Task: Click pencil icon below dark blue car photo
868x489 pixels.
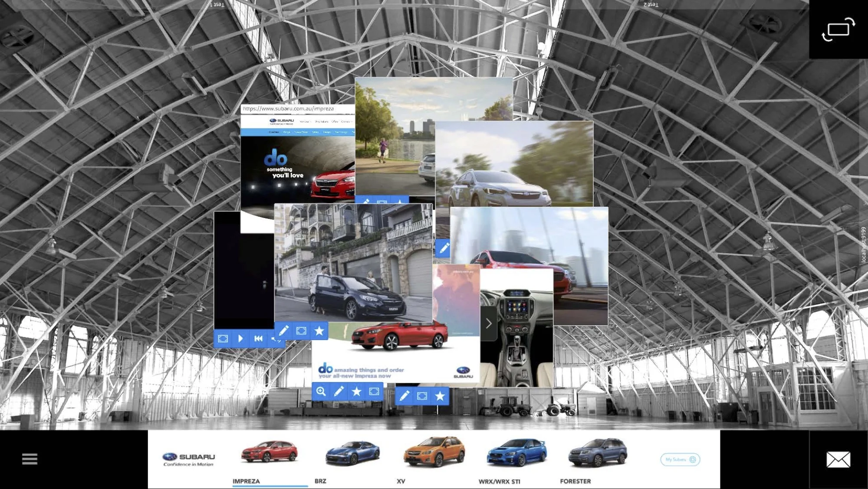Action: (x=283, y=331)
